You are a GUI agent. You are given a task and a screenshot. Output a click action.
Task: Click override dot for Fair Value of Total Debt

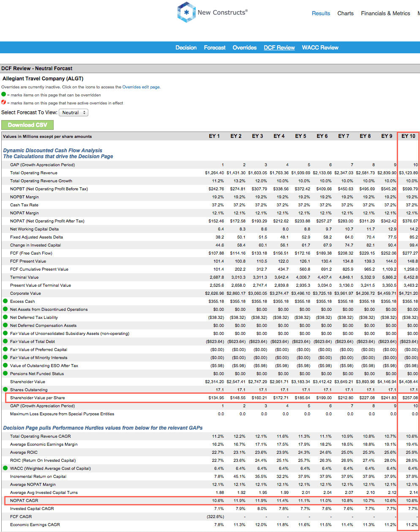click(x=5, y=341)
